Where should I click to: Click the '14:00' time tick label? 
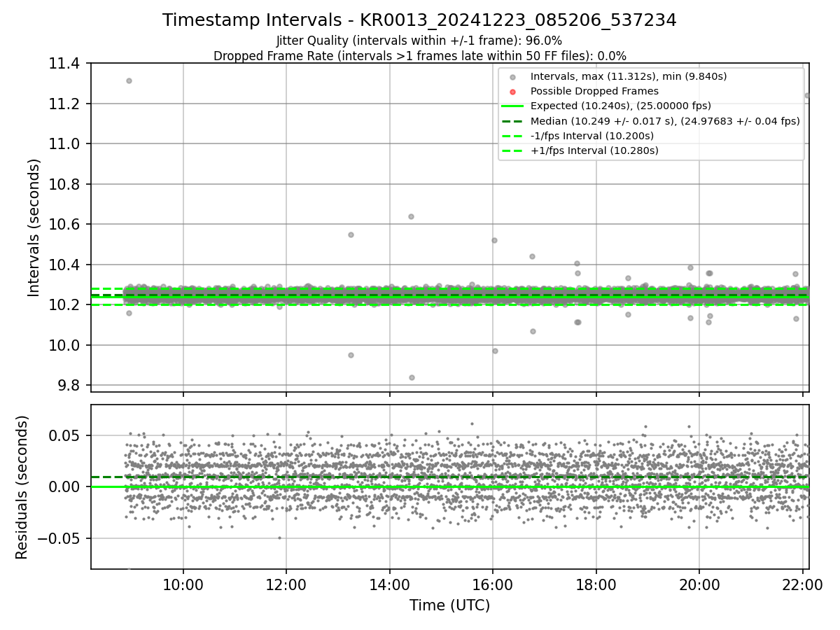pyautogui.click(x=390, y=586)
